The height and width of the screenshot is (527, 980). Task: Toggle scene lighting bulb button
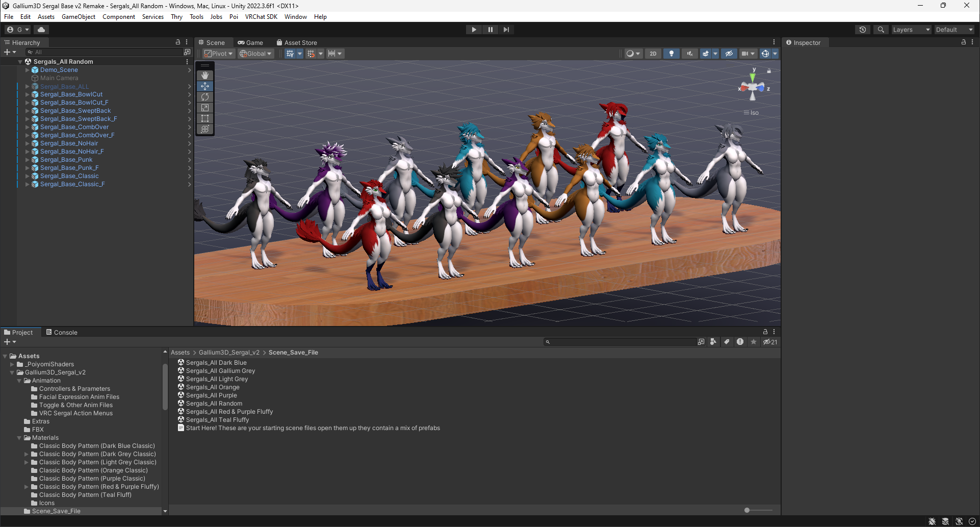(671, 54)
